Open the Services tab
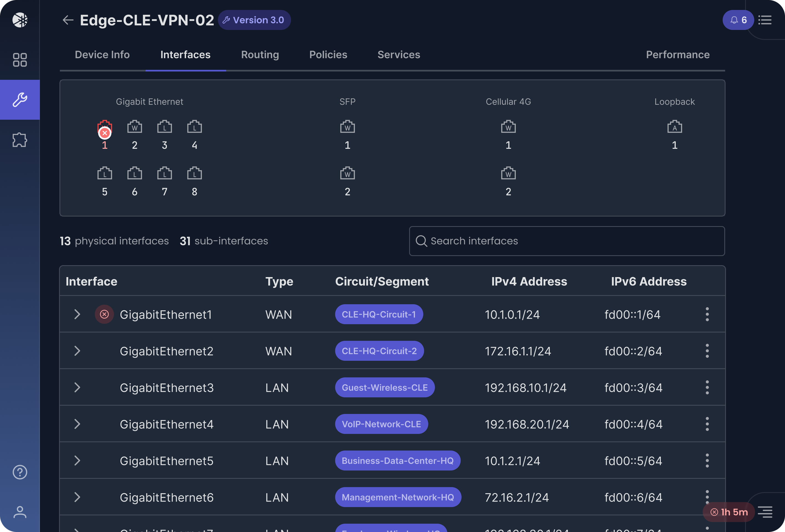This screenshot has width=785, height=532. [x=399, y=55]
